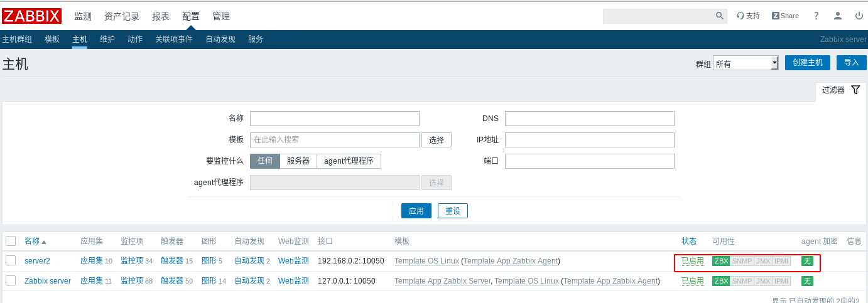Focus the 名称 filter field
Image resolution: width=868 pixels, height=303 pixels.
335,119
